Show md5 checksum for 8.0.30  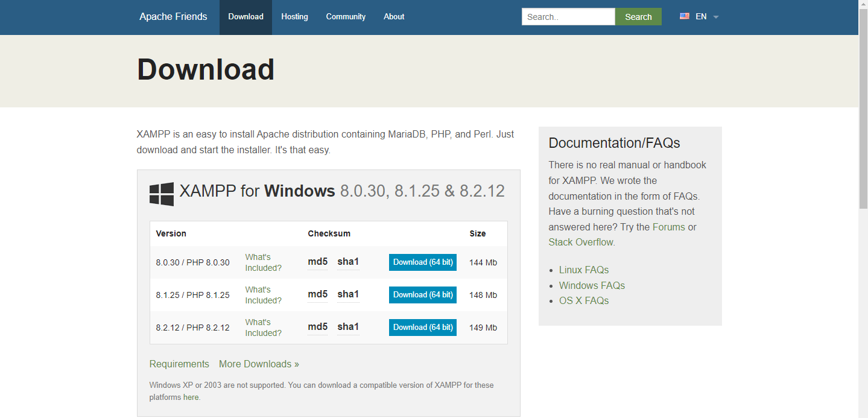318,262
